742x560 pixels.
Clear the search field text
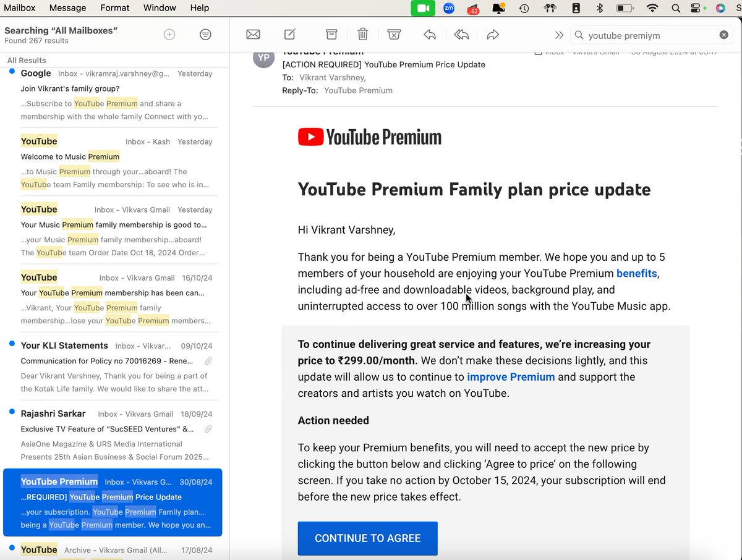pyautogui.click(x=723, y=35)
